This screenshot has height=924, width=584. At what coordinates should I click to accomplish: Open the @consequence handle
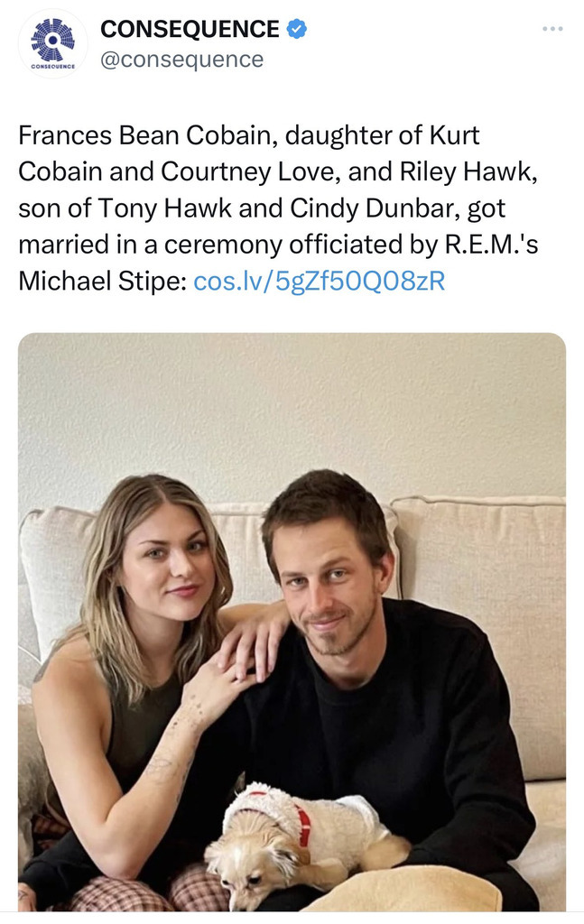182,60
